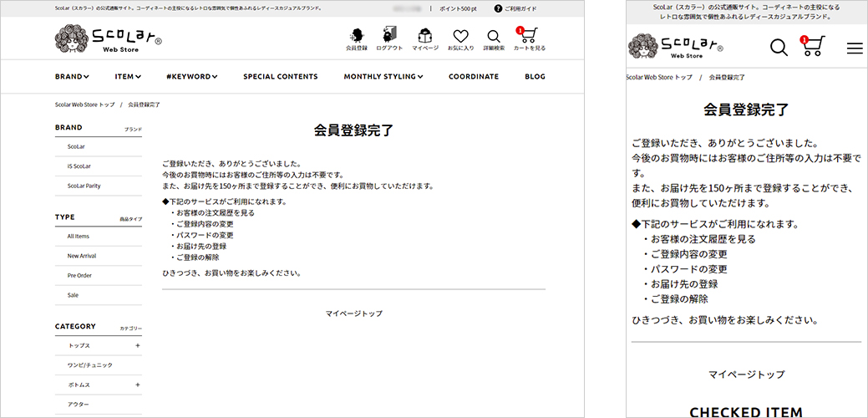Click desktop text お客様の注文履歴を見る
Image resolution: width=868 pixels, height=418 pixels.
coord(216,212)
